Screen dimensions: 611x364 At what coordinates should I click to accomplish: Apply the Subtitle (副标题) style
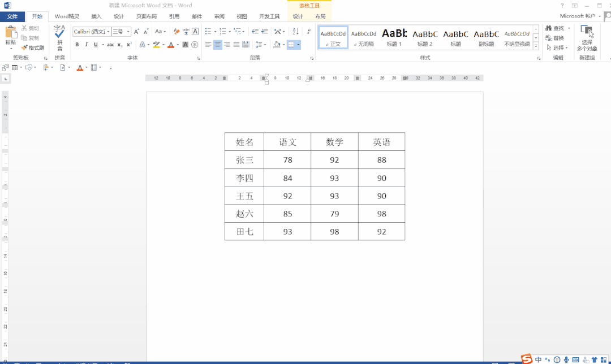487,37
